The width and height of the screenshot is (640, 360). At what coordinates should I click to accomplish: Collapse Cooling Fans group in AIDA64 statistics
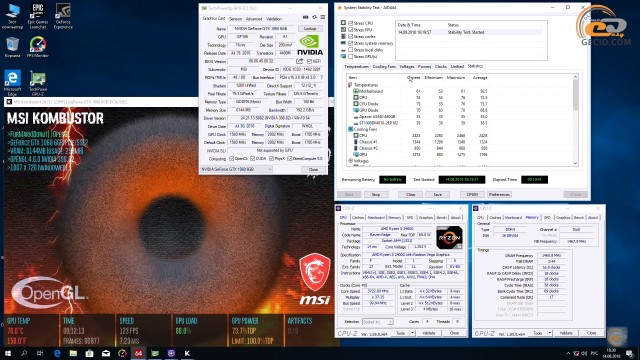coord(350,129)
